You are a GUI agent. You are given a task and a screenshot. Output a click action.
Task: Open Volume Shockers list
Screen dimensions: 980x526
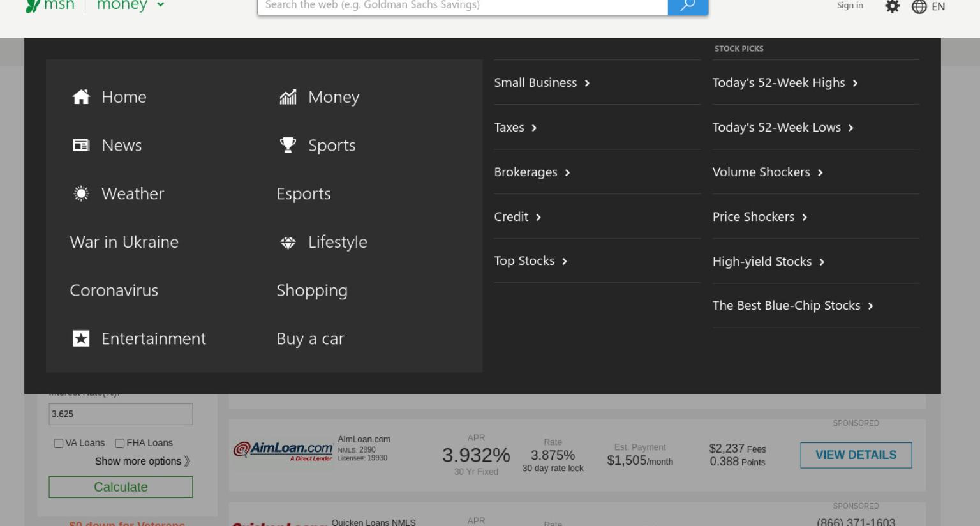tap(768, 172)
